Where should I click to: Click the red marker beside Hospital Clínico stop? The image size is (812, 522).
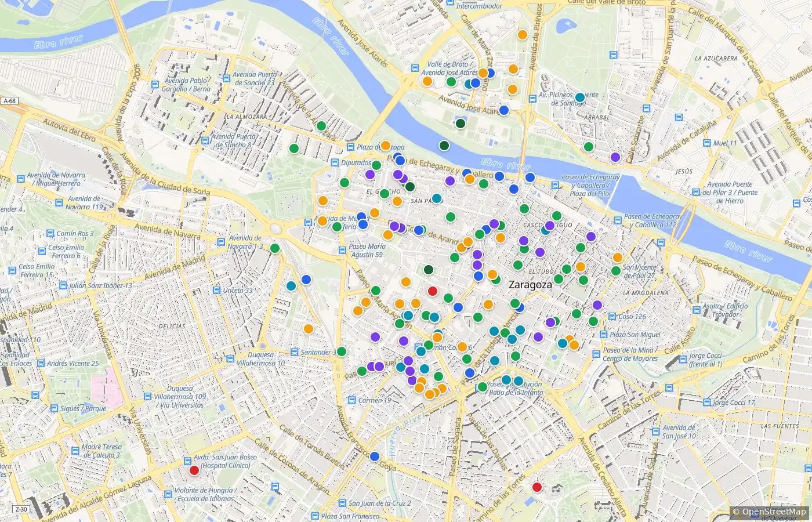click(194, 470)
